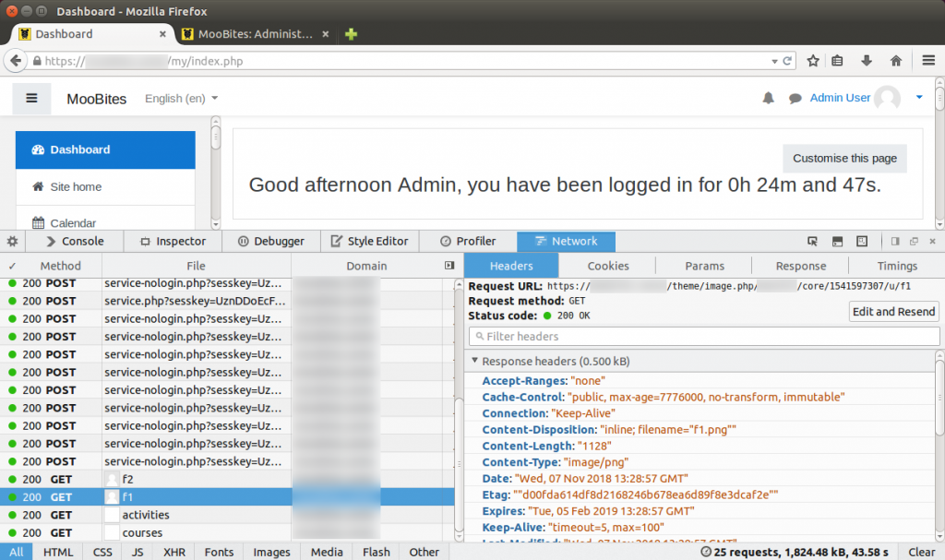Sort requests by the status checkmark column
Image resolution: width=945 pixels, height=560 pixels.
(x=12, y=266)
